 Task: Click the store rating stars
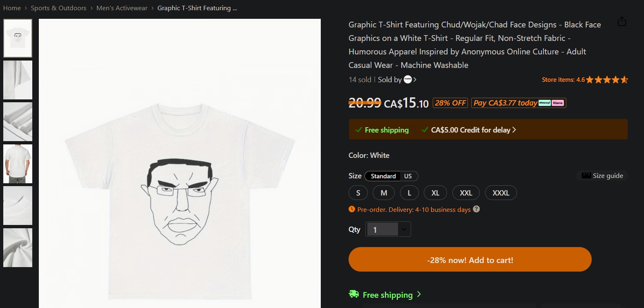[x=607, y=80]
